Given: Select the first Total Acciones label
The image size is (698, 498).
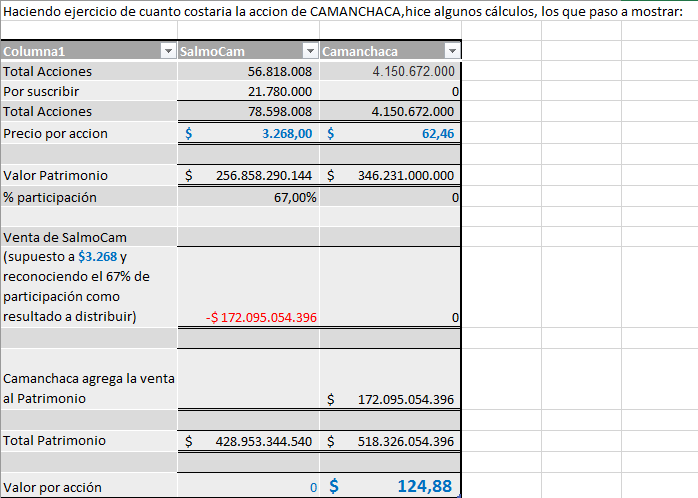Looking at the screenshot, I should pyautogui.click(x=48, y=72).
